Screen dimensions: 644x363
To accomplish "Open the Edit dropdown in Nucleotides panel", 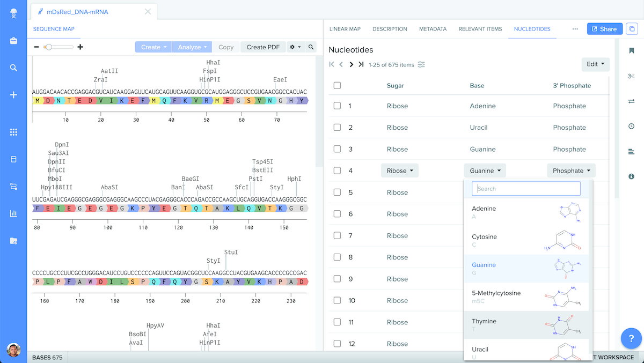I will pyautogui.click(x=595, y=64).
